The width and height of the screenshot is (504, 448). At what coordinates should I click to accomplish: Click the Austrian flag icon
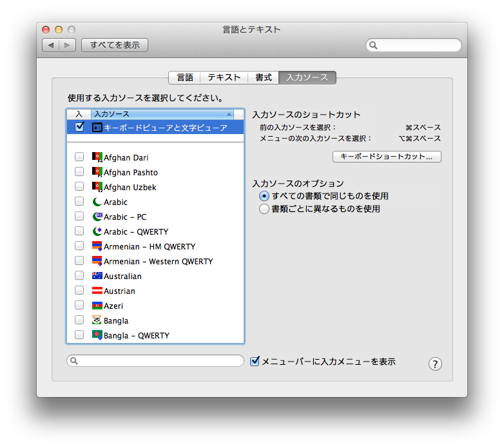(97, 291)
